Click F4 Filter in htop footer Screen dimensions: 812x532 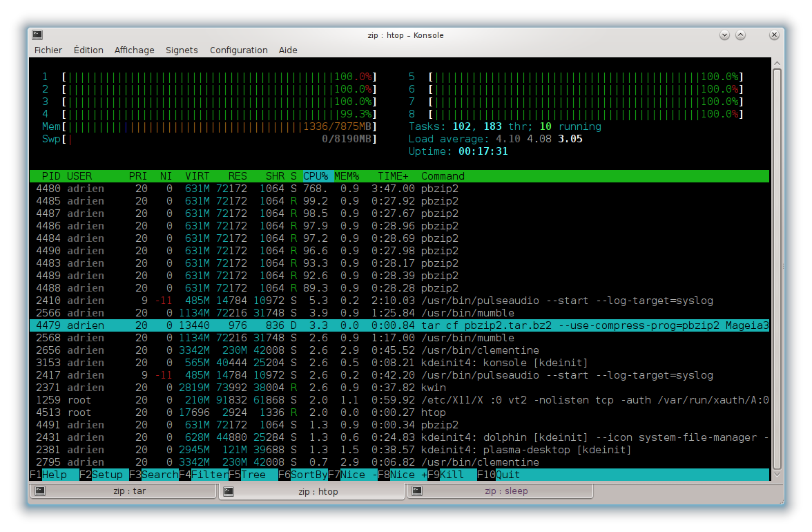[204, 475]
